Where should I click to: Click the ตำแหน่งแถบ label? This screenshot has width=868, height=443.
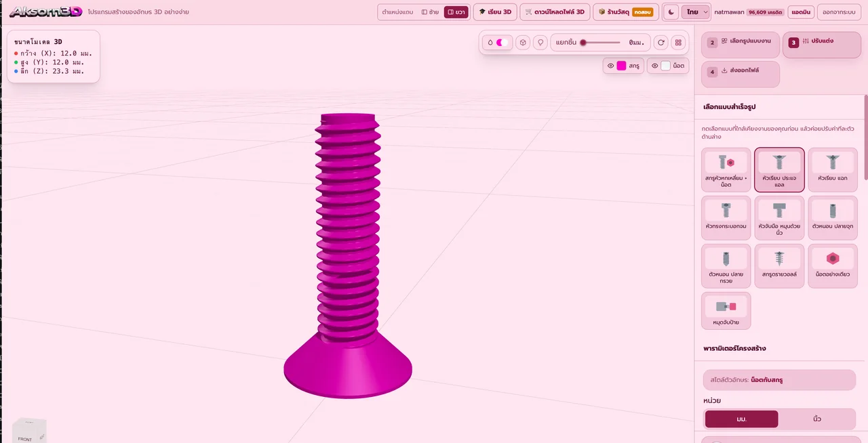tap(397, 12)
